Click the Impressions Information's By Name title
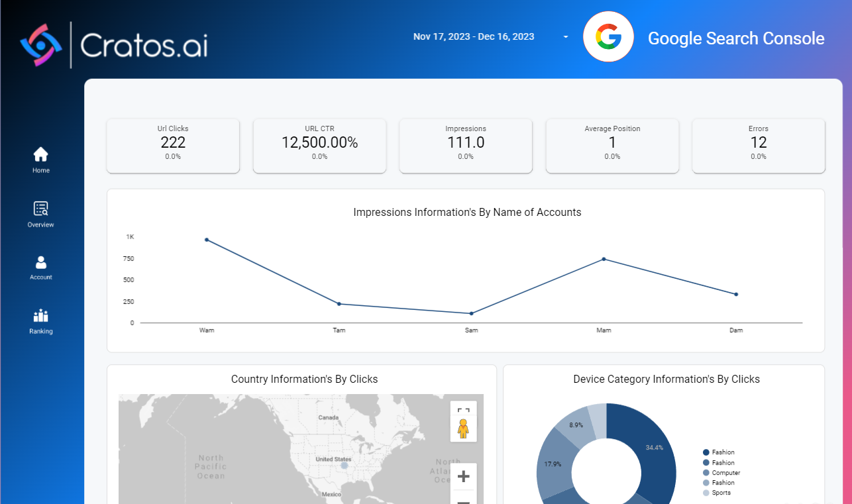This screenshot has height=504, width=852. point(467,213)
